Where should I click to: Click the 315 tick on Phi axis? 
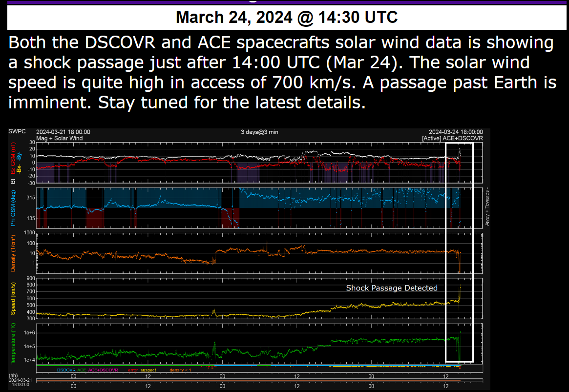coord(30,198)
